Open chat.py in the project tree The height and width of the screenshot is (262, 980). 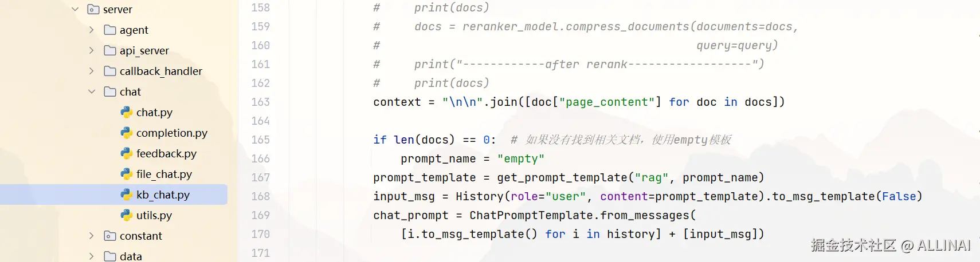click(x=154, y=112)
